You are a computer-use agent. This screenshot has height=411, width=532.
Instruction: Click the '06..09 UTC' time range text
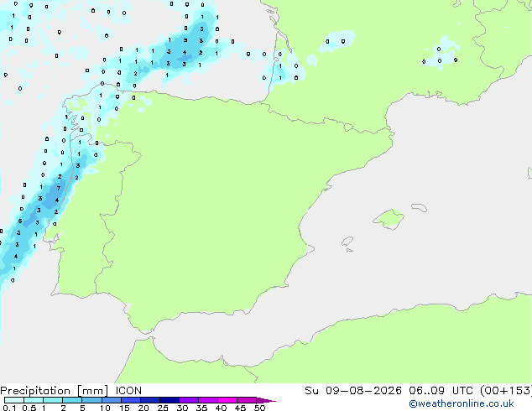pyautogui.click(x=441, y=391)
